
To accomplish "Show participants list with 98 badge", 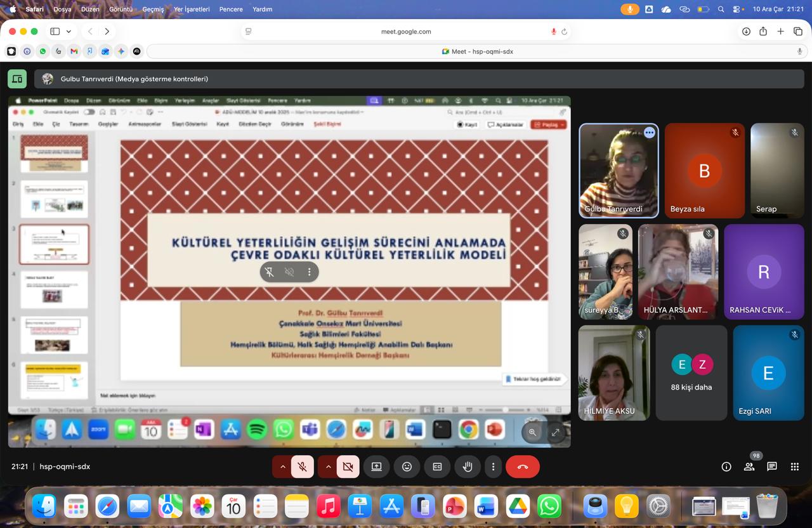I will click(749, 466).
